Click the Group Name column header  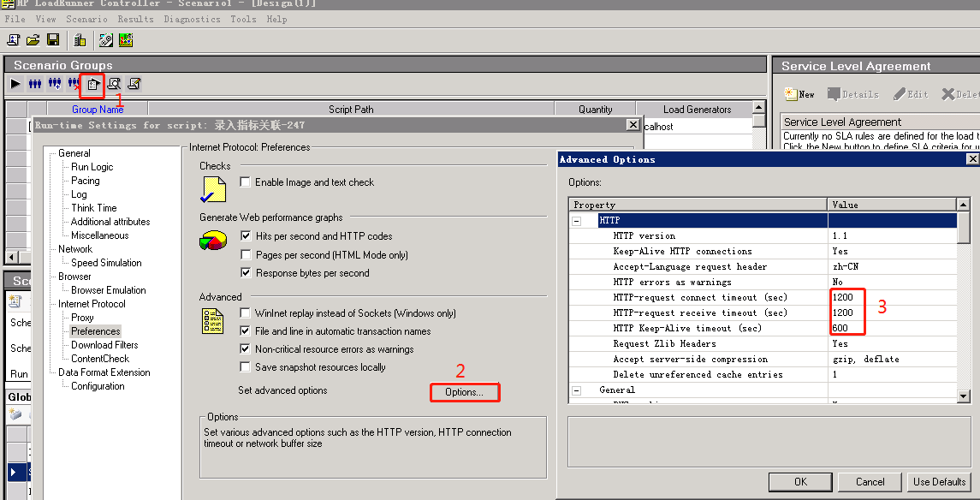pos(98,110)
